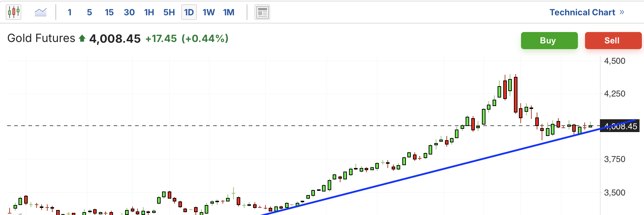Image resolution: width=644 pixels, height=215 pixels.
Task: Click the Gold Futures title
Action: pos(41,38)
